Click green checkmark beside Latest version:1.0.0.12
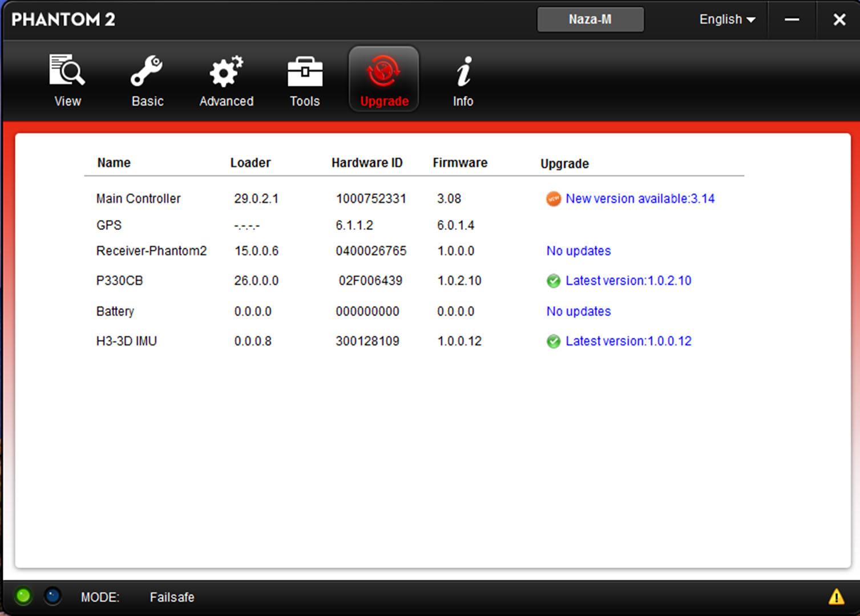This screenshot has width=860, height=616. click(554, 341)
